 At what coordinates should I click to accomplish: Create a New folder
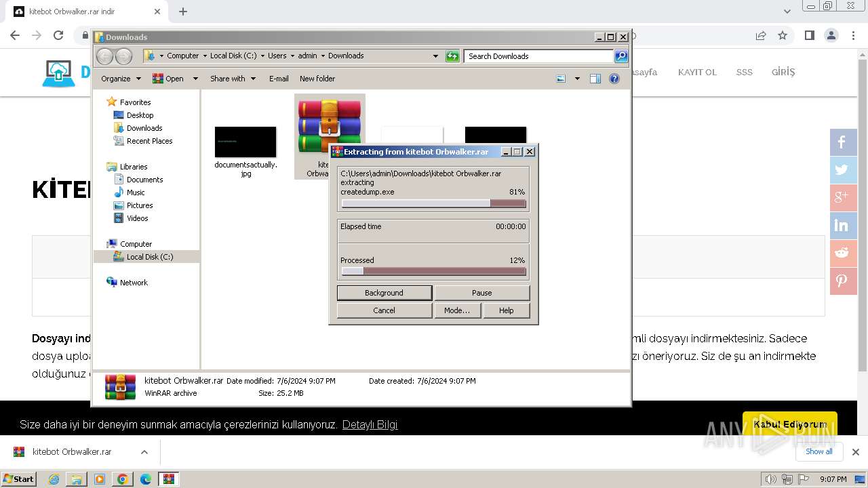(x=317, y=79)
